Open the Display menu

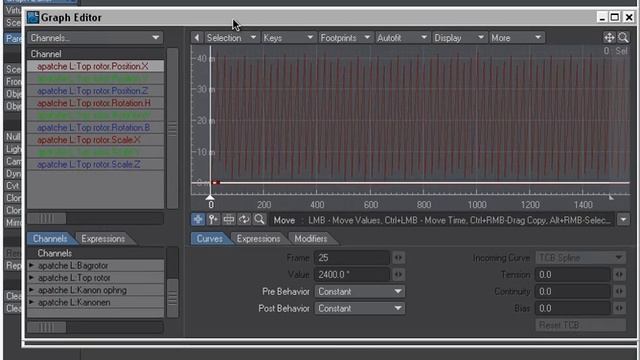point(459,38)
